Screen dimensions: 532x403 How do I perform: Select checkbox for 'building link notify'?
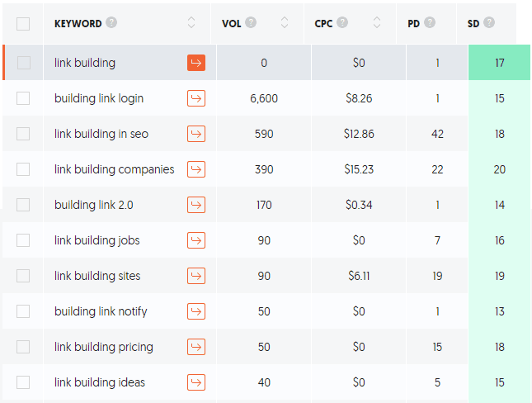(x=23, y=311)
